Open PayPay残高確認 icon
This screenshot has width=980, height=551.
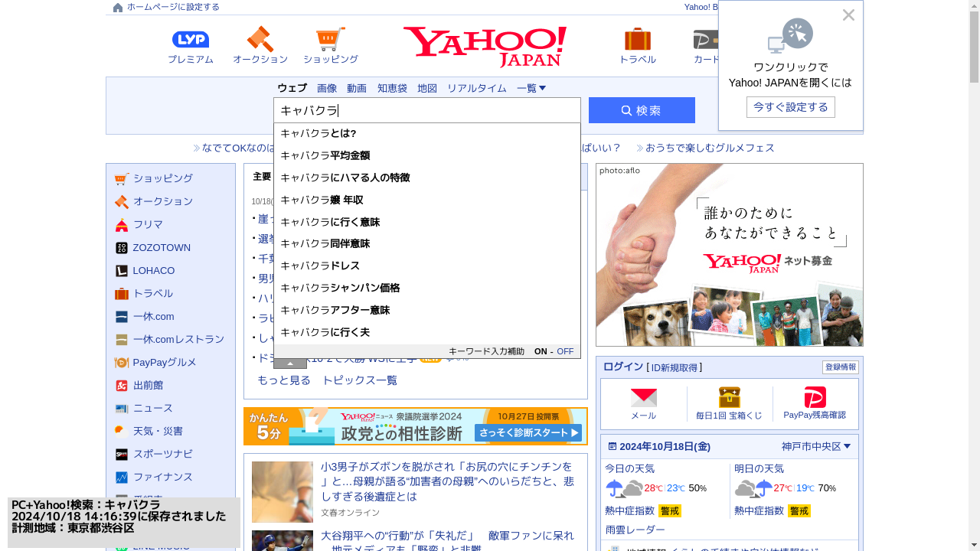point(815,397)
